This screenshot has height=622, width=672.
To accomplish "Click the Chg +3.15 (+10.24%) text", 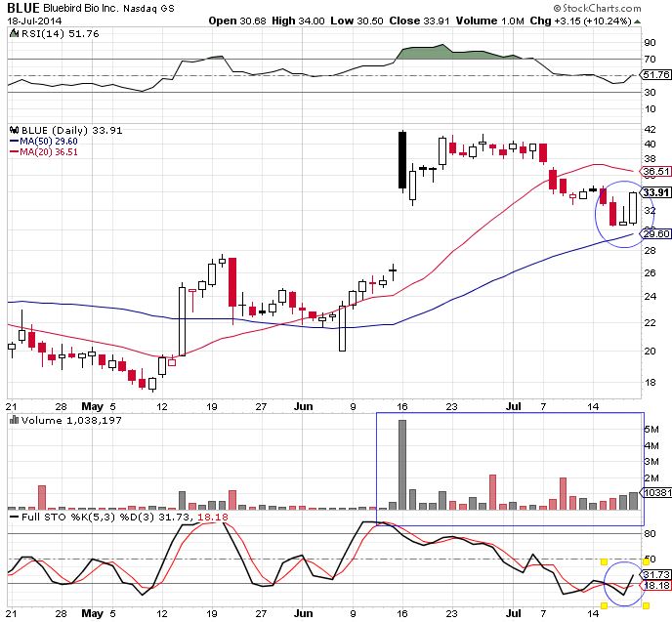I will [581, 21].
